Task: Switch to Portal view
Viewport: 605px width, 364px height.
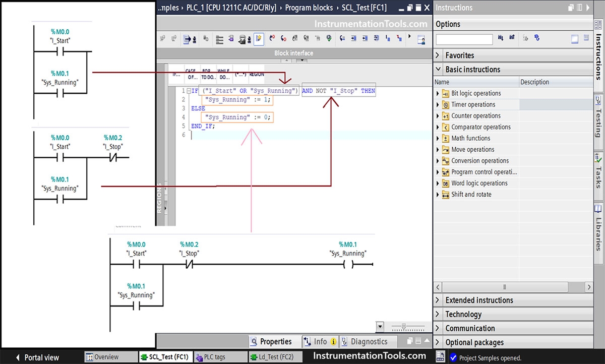Action: click(38, 357)
